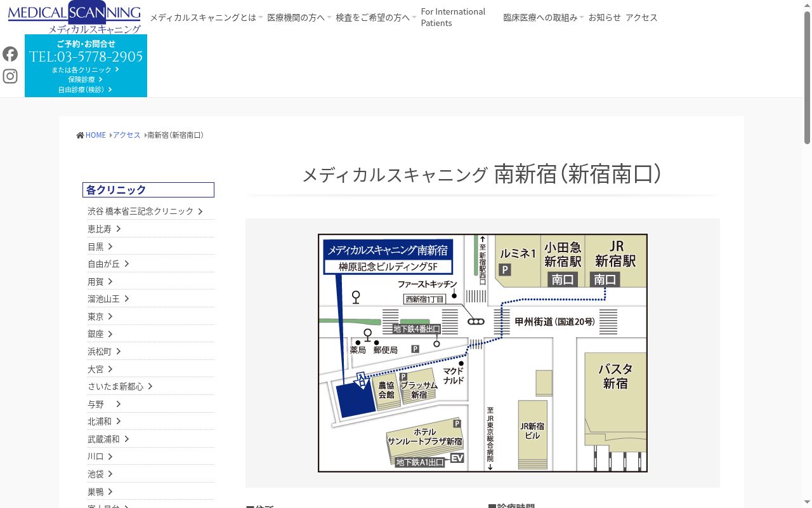
Task: Select 自由が丘 clinic in sidebar
Action: (151, 264)
